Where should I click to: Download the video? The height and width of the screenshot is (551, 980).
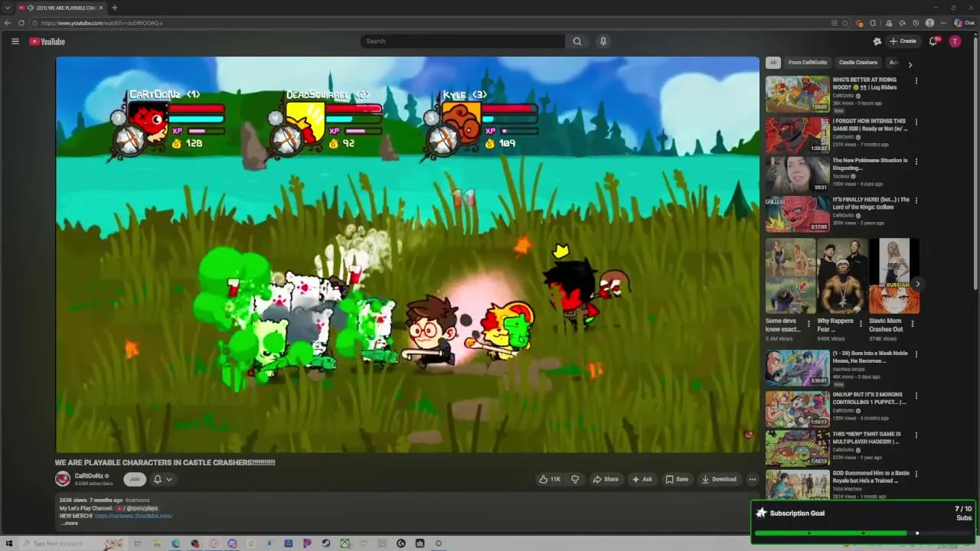[719, 479]
